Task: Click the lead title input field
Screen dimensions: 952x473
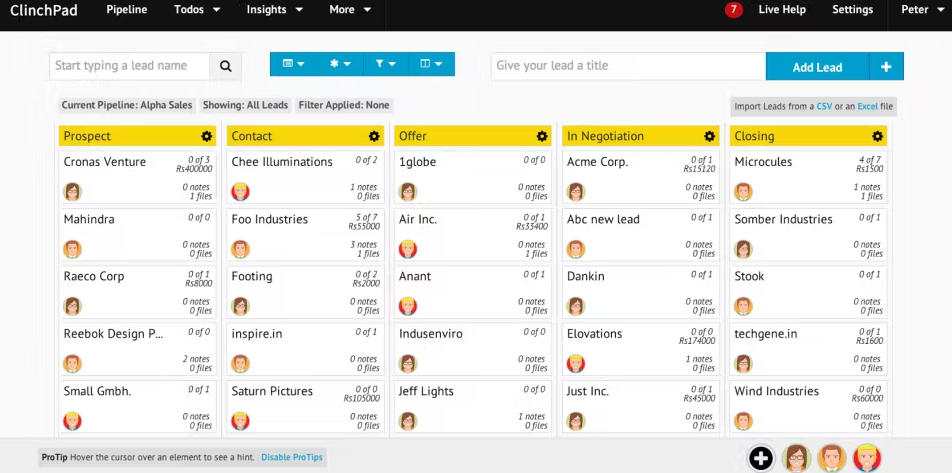Action: coord(628,66)
